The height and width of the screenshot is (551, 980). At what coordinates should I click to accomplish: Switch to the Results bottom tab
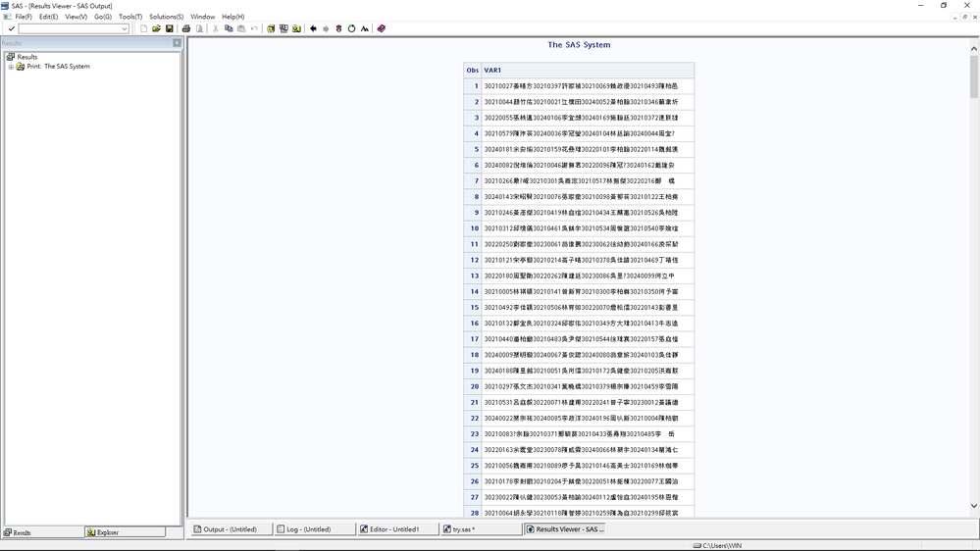click(42, 532)
